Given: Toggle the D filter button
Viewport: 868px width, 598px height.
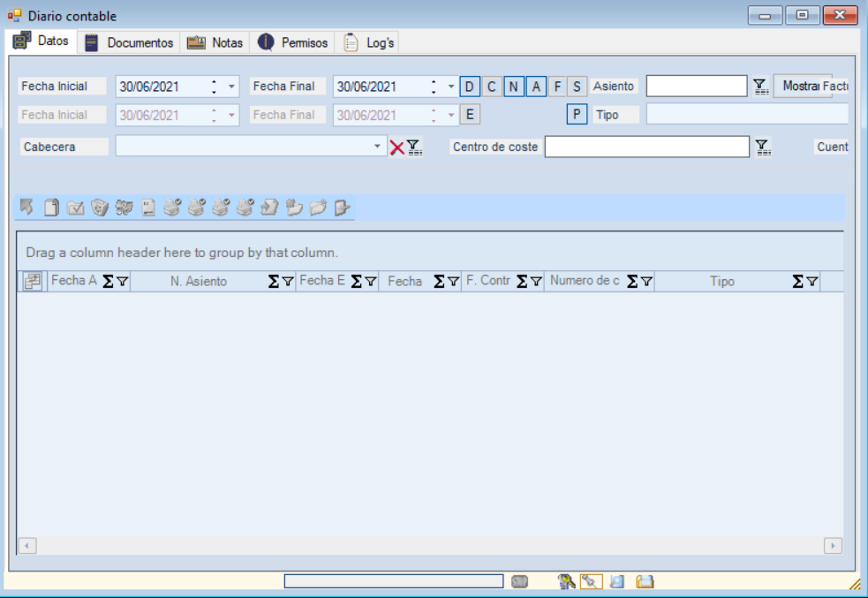Looking at the screenshot, I should point(470,87).
